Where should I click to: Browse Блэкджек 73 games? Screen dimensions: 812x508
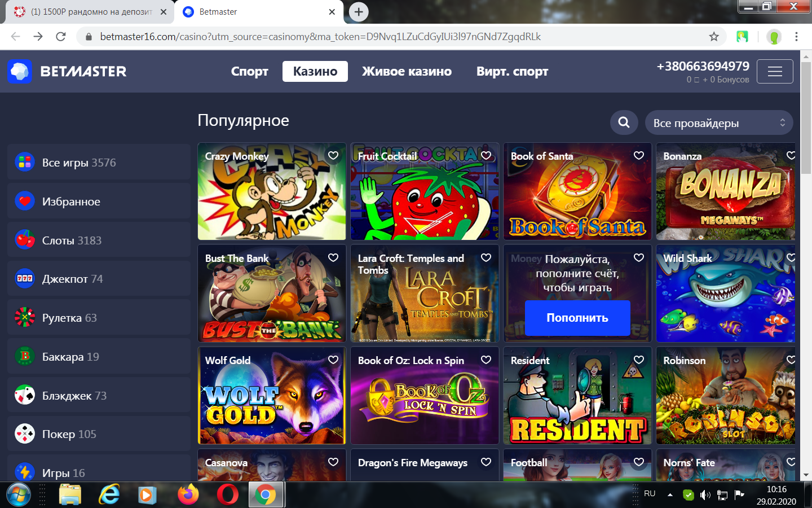tap(99, 396)
